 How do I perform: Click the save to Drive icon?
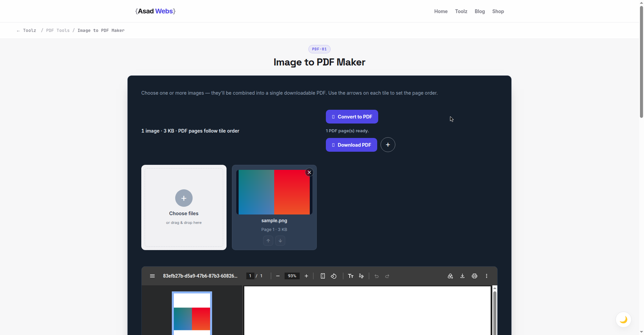point(450,276)
